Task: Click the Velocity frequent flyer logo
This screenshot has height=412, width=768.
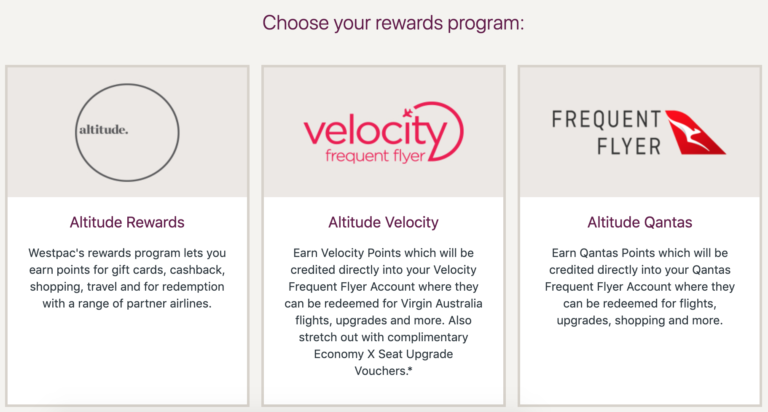Action: pos(384,132)
